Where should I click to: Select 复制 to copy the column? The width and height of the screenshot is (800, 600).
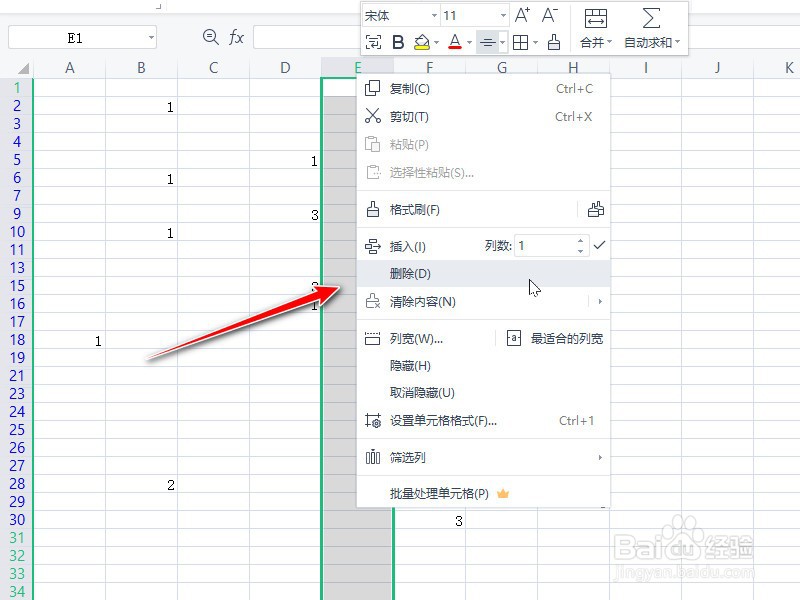click(x=408, y=88)
